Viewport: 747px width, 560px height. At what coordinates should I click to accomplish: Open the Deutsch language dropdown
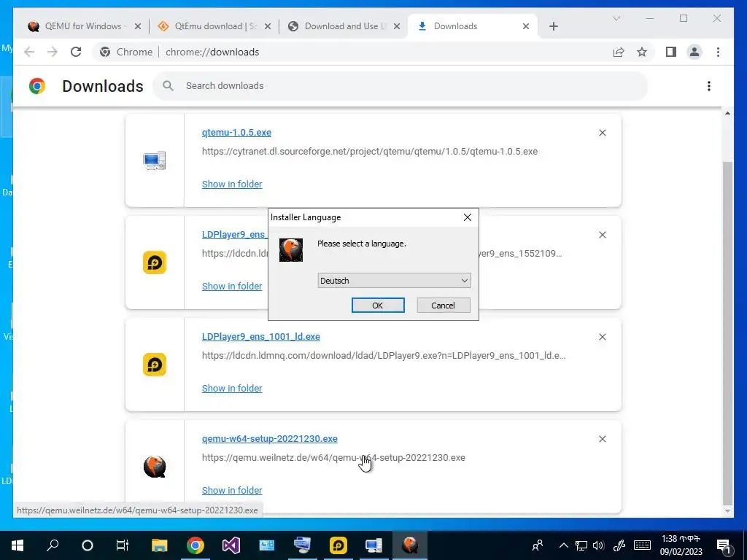click(394, 281)
